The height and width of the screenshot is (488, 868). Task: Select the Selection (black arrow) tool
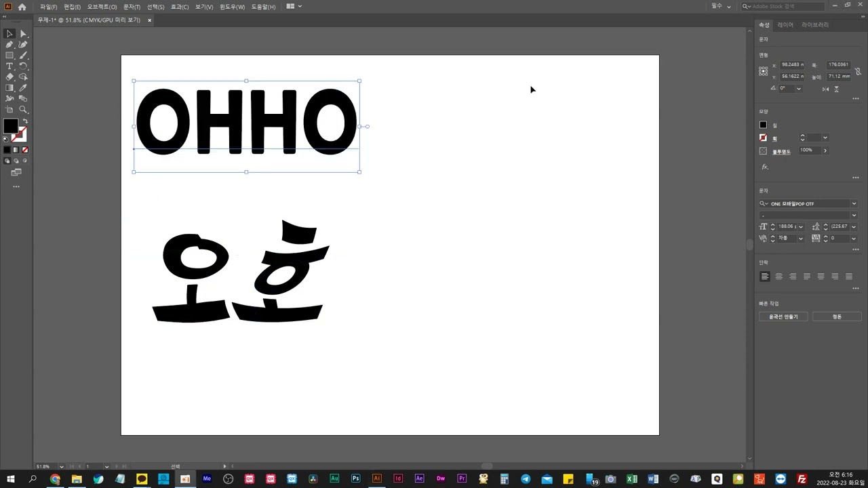(x=9, y=34)
